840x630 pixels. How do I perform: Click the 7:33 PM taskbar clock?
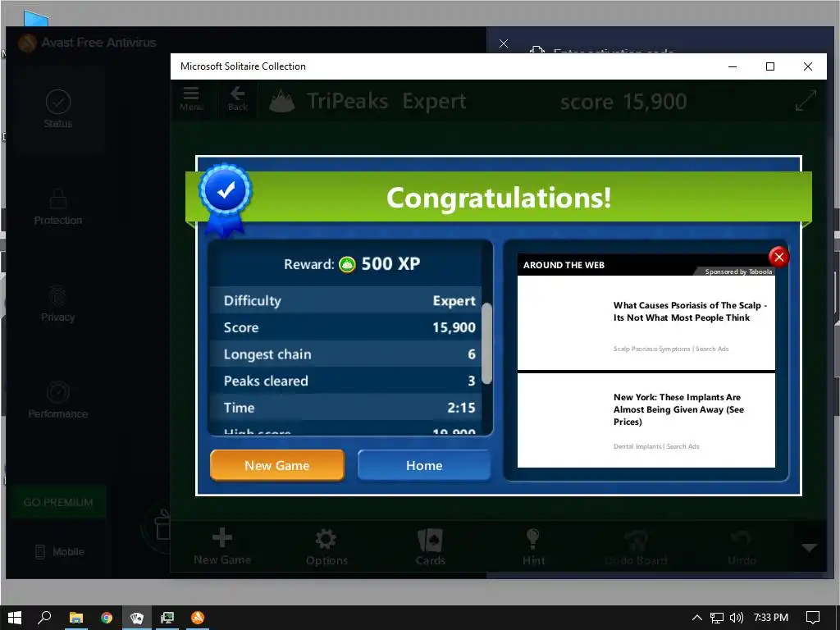point(771,618)
